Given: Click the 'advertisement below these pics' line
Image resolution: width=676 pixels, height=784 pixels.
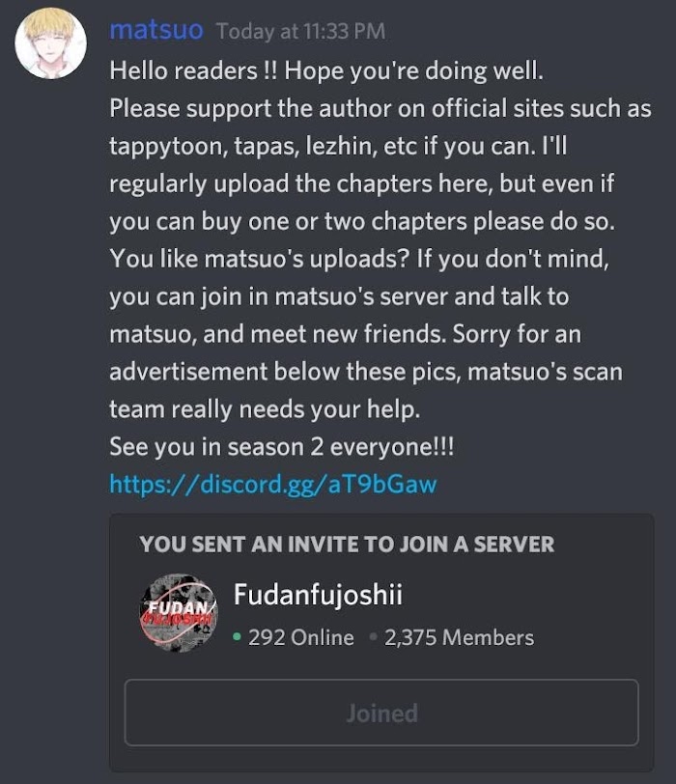Looking at the screenshot, I should pyautogui.click(x=366, y=372).
